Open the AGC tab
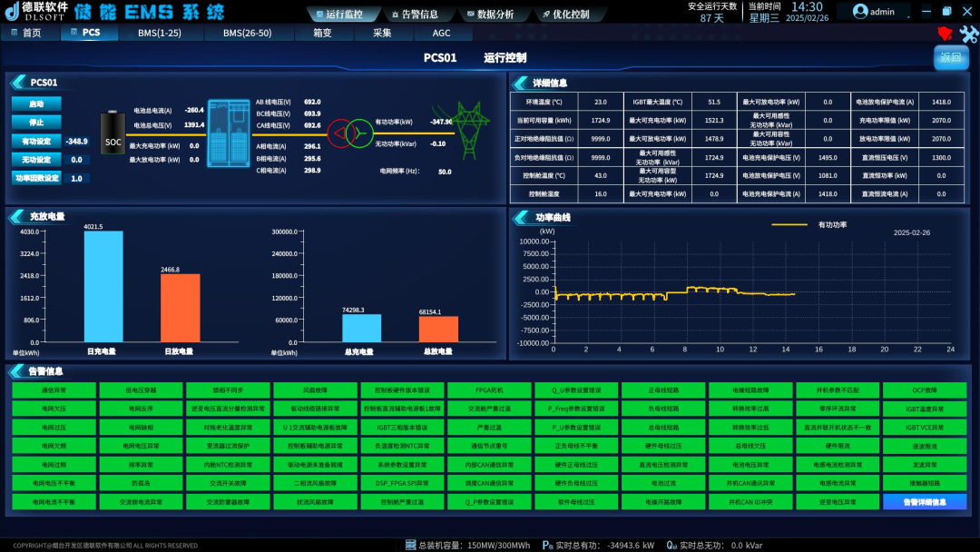 pos(440,33)
